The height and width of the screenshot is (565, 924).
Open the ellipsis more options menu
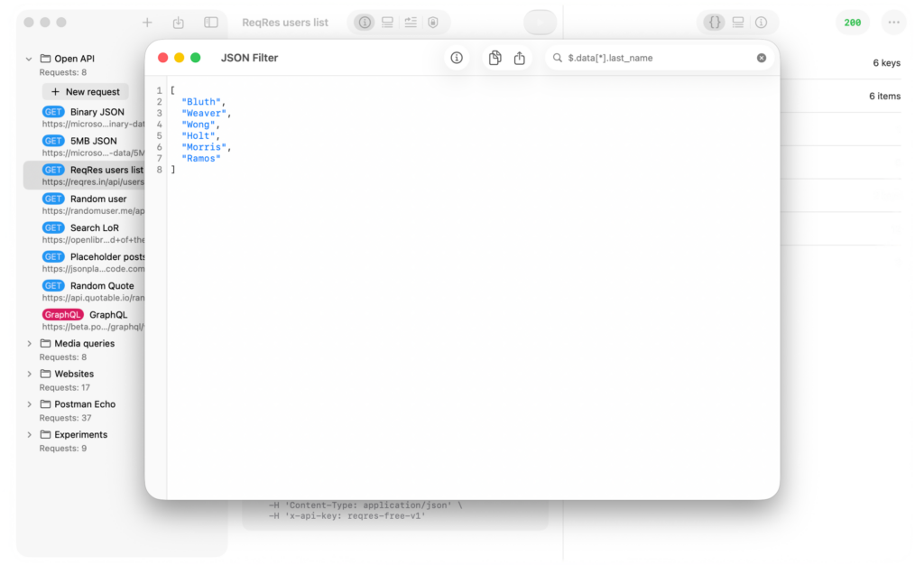pos(893,23)
